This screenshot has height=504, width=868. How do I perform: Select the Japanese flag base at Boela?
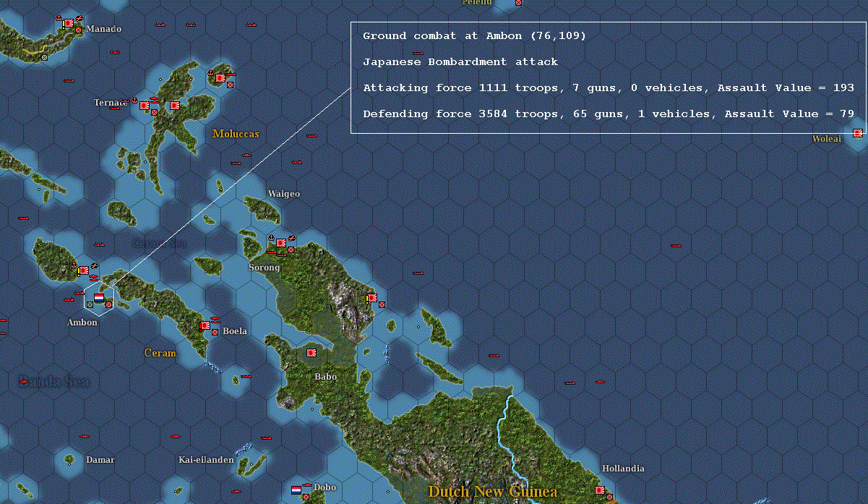coord(205,325)
